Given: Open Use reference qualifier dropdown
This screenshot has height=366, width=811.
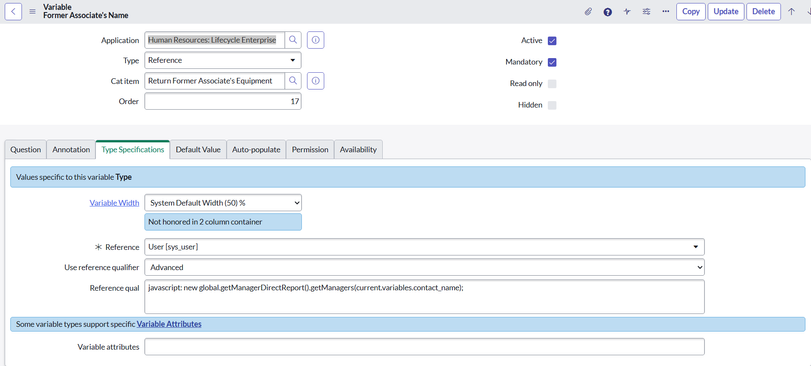Looking at the screenshot, I should 424,267.
